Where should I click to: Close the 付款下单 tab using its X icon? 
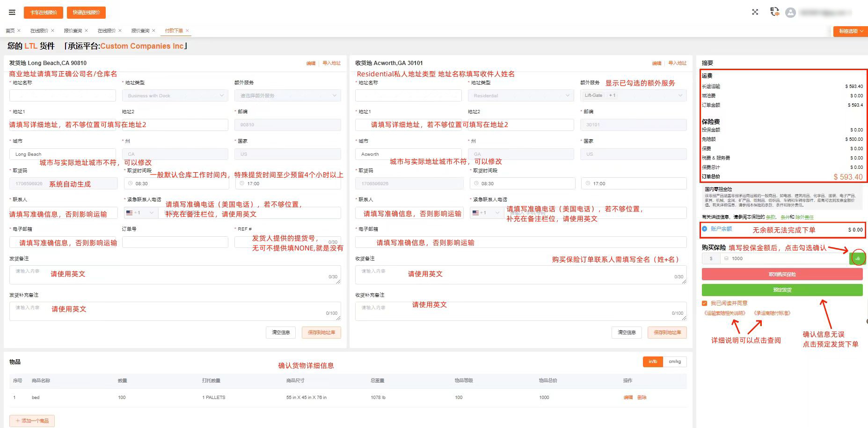click(x=187, y=31)
